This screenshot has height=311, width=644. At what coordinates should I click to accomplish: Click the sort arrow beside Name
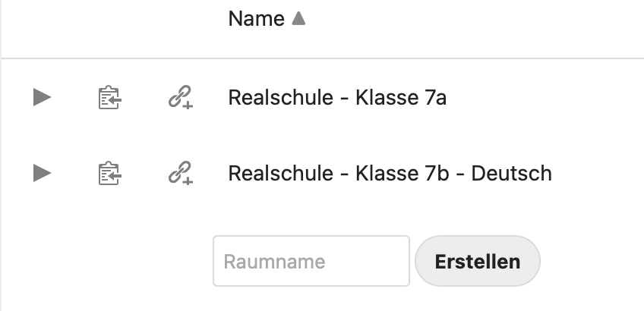[x=298, y=19]
